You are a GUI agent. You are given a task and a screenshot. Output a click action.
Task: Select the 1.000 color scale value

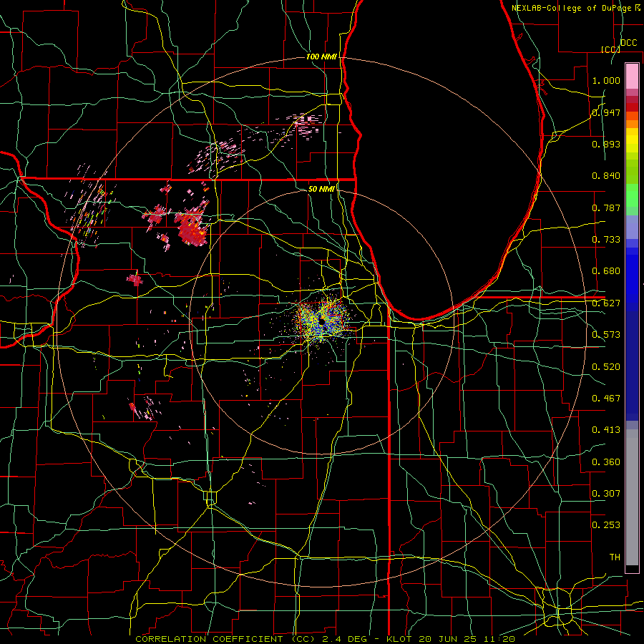606,80
